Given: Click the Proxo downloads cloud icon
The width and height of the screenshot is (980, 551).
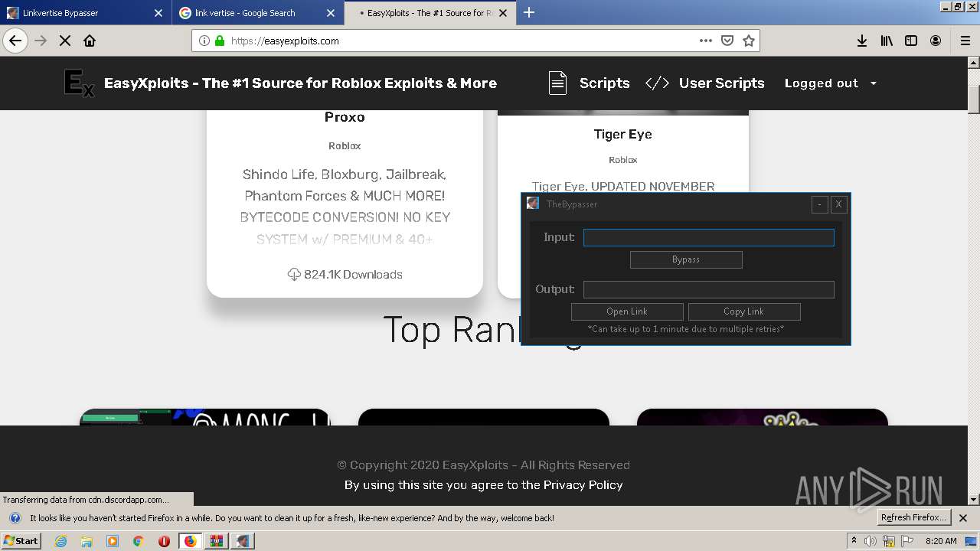Looking at the screenshot, I should (294, 274).
